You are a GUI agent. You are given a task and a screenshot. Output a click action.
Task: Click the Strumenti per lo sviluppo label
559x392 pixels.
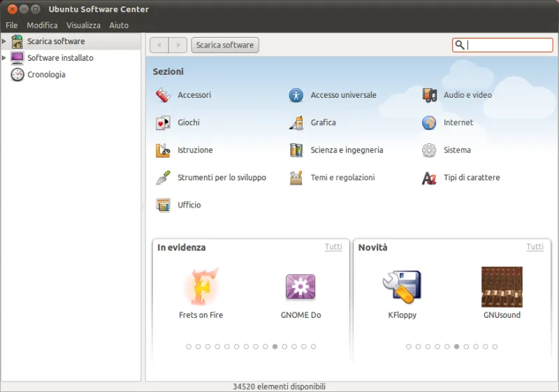click(222, 177)
